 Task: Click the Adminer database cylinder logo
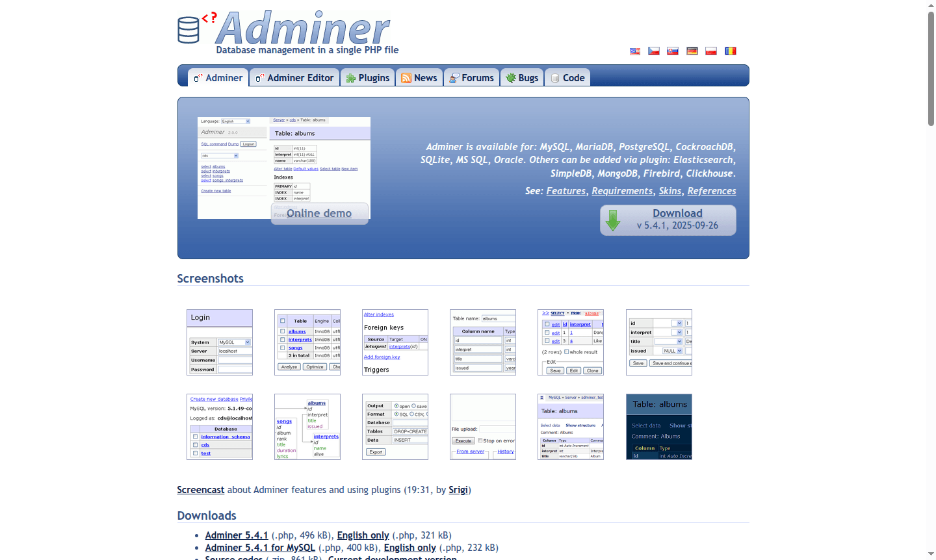[x=188, y=29]
